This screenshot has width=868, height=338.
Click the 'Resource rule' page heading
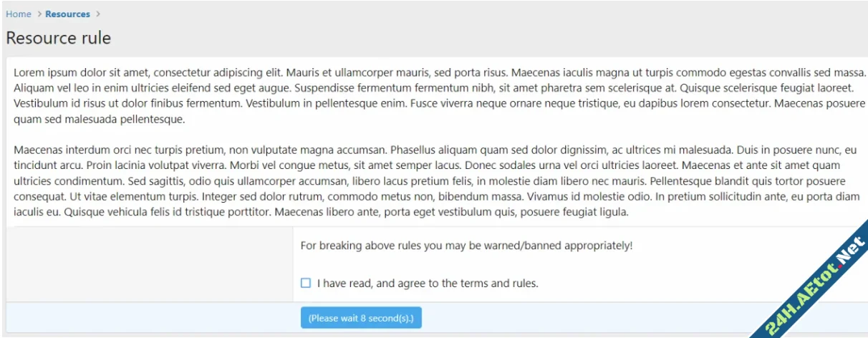[x=59, y=38]
